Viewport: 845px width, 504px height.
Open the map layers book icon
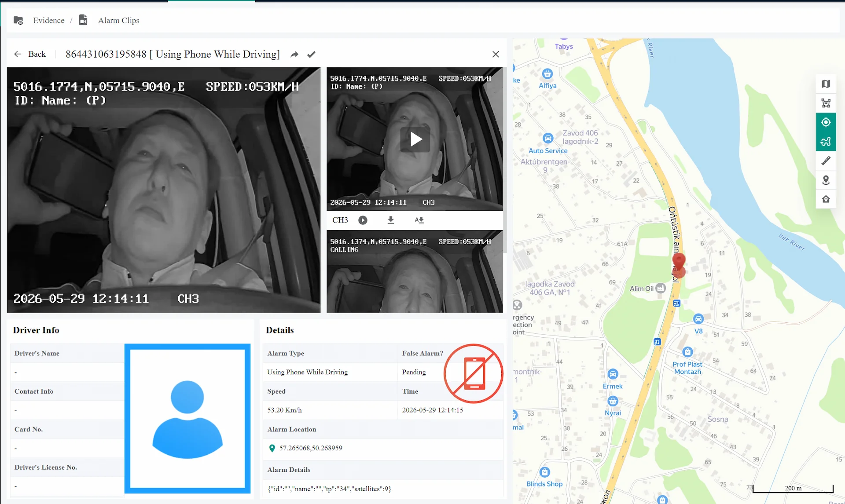826,84
